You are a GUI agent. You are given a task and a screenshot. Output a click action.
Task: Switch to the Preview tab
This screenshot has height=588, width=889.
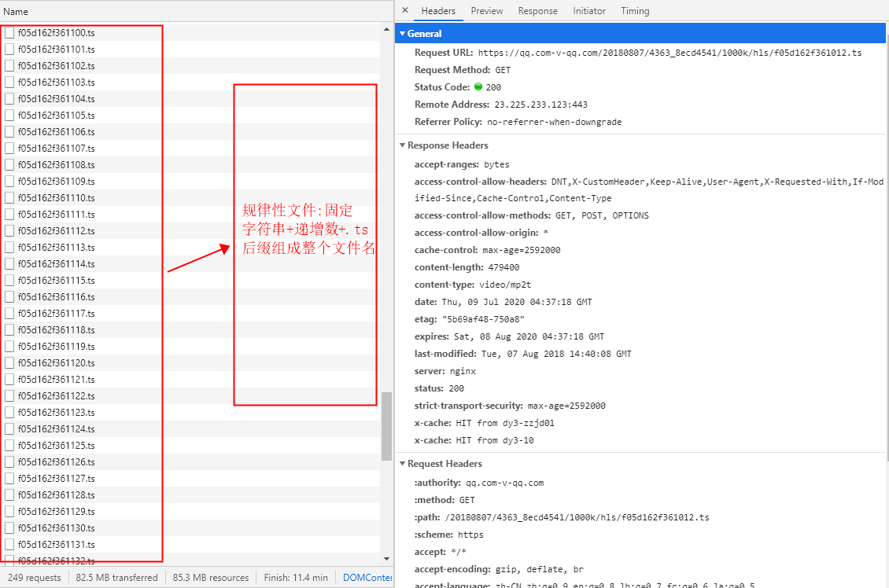(x=486, y=11)
